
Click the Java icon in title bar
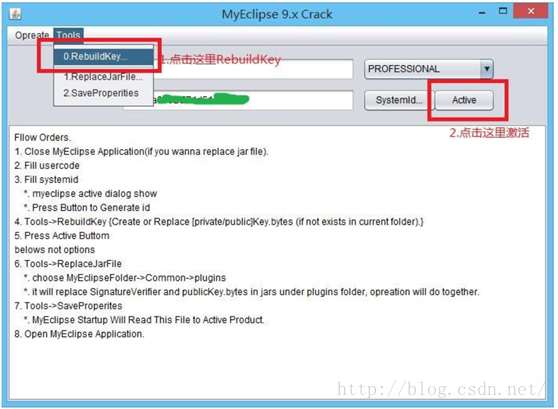[15, 14]
